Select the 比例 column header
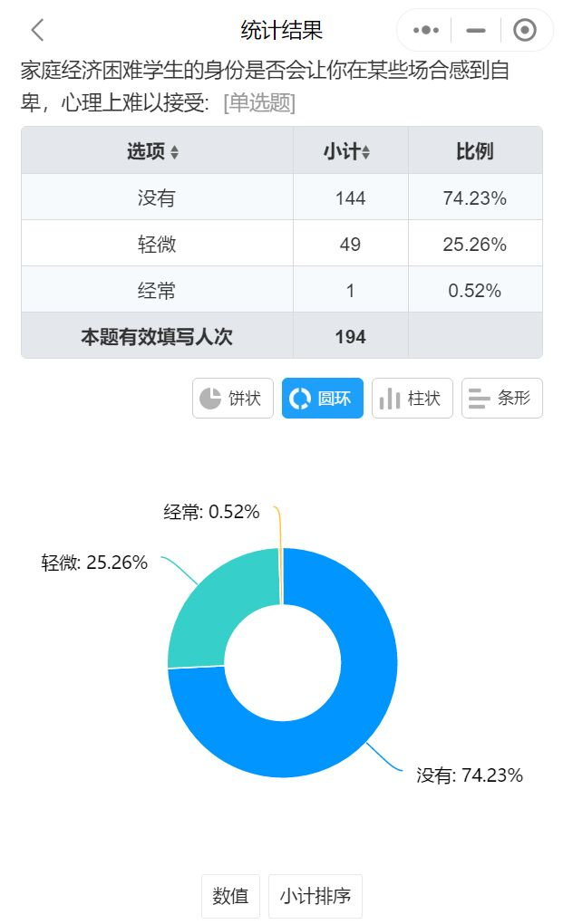 (x=474, y=151)
